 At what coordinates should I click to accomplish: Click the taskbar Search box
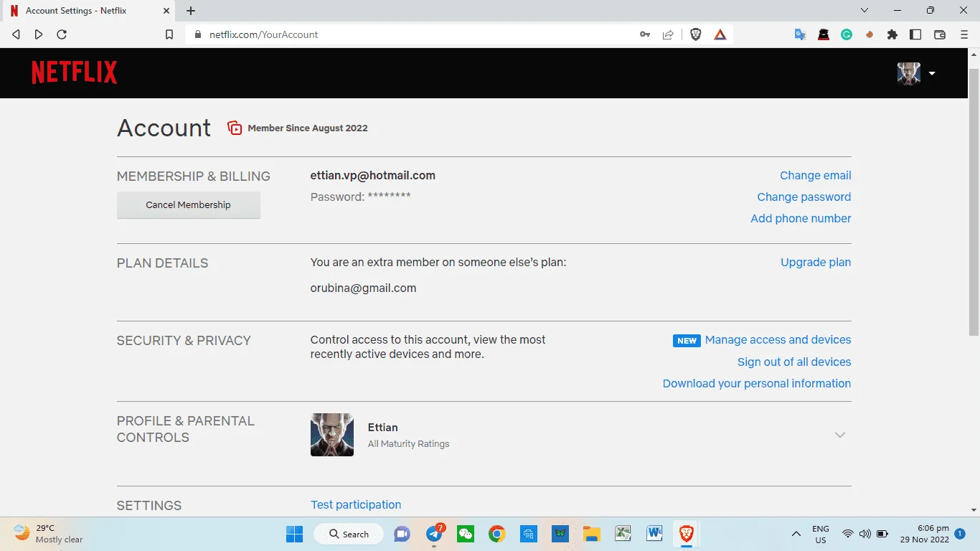tap(349, 534)
